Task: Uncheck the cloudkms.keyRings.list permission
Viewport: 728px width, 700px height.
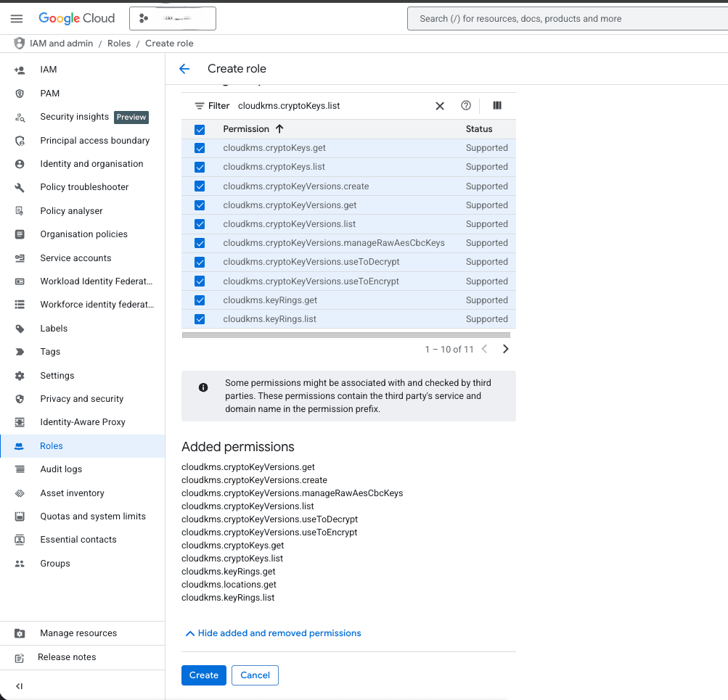Action: click(x=199, y=319)
